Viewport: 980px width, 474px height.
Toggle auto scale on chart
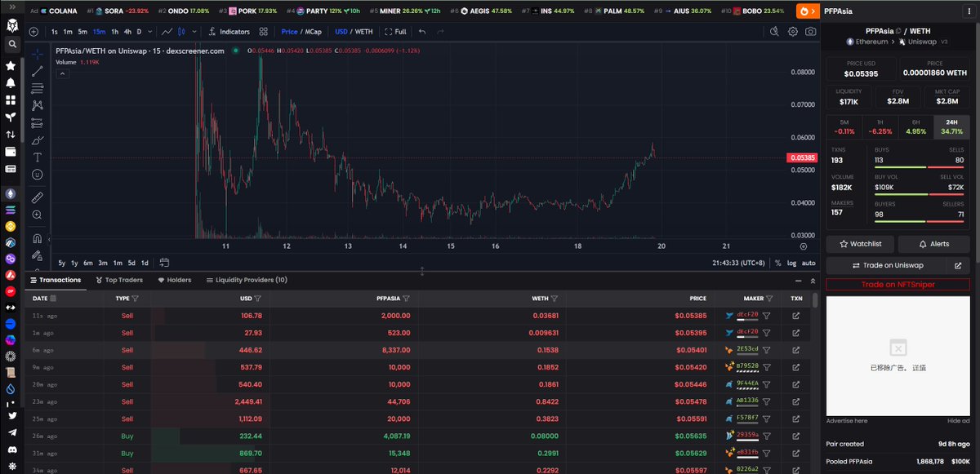[808, 263]
